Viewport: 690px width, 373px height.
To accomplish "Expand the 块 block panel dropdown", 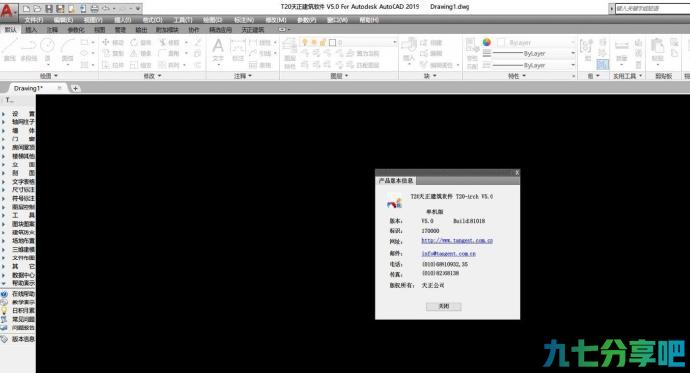I will (430, 76).
